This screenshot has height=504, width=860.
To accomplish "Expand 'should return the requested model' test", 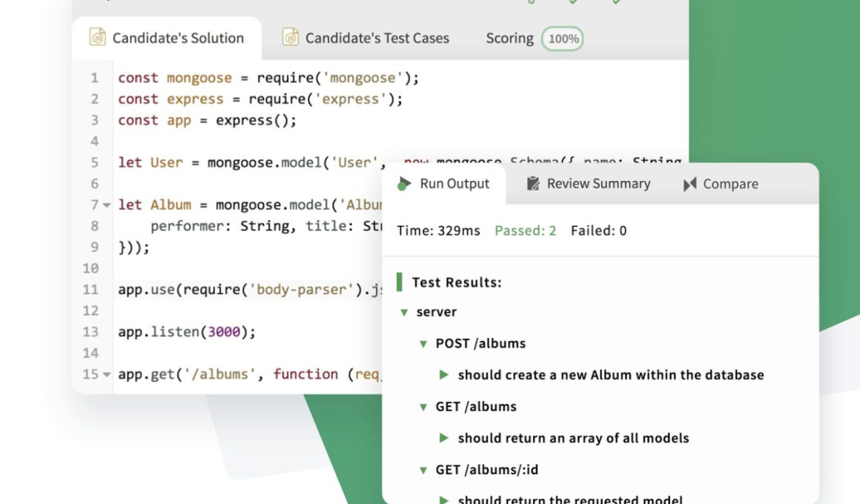I will pos(443,500).
